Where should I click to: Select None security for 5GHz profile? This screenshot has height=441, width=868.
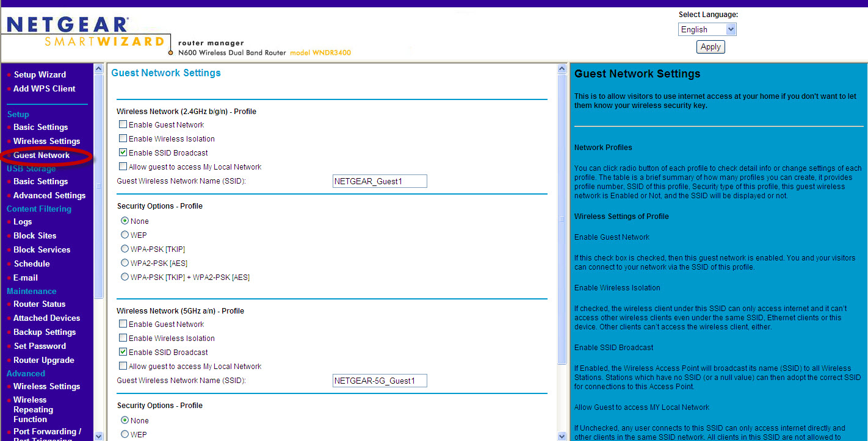(125, 420)
